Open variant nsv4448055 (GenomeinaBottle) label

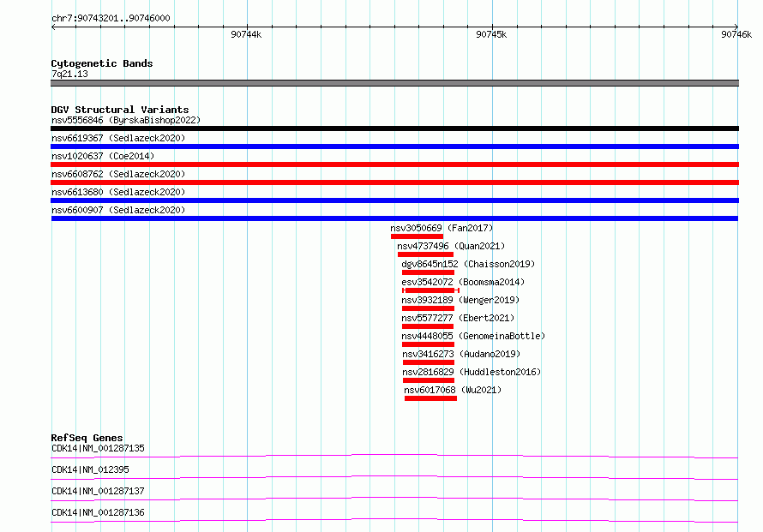pos(473,336)
